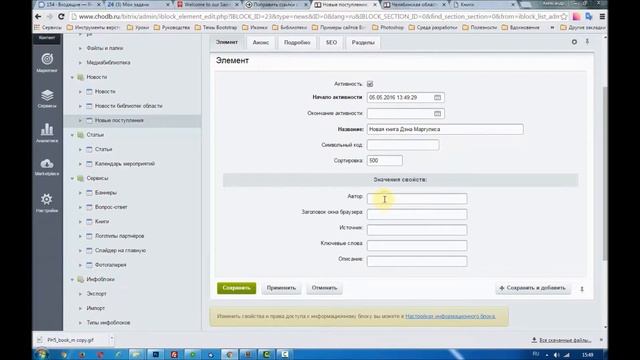
Task: Open the Chrome menu button
Action: (602, 17)
